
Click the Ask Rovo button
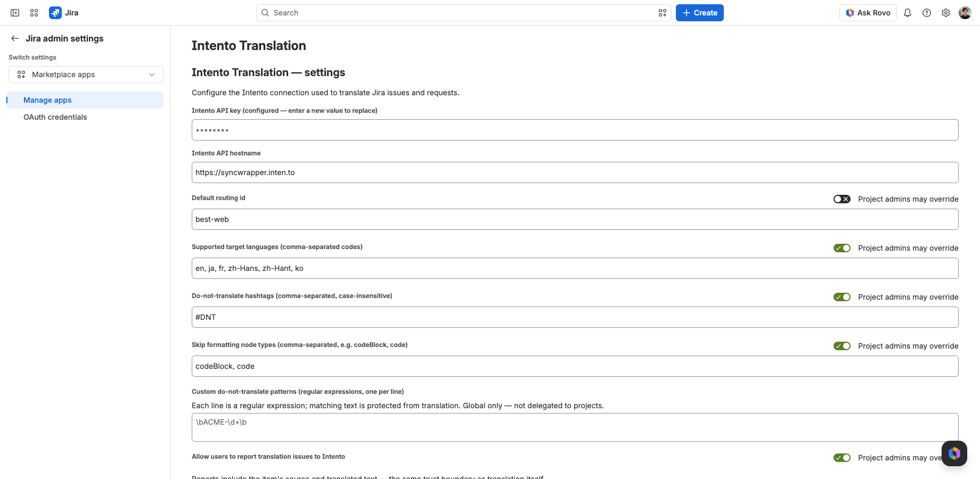868,13
